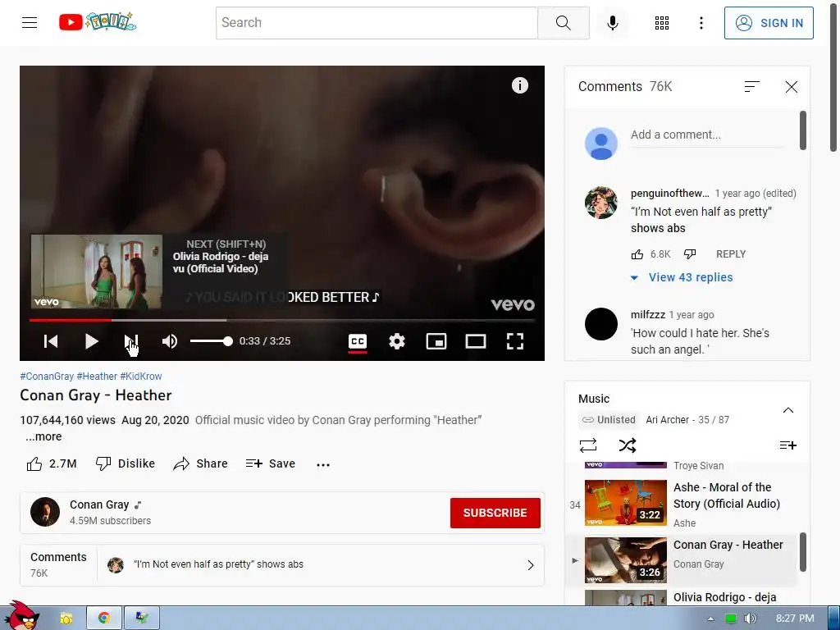Open the #Heather hashtag
Image resolution: width=840 pixels, height=630 pixels.
point(97,376)
